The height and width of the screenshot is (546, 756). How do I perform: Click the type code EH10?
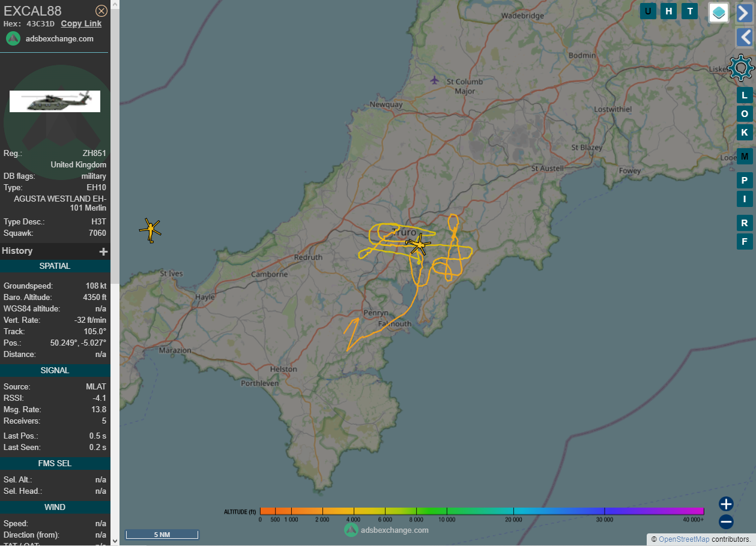pyautogui.click(x=96, y=188)
